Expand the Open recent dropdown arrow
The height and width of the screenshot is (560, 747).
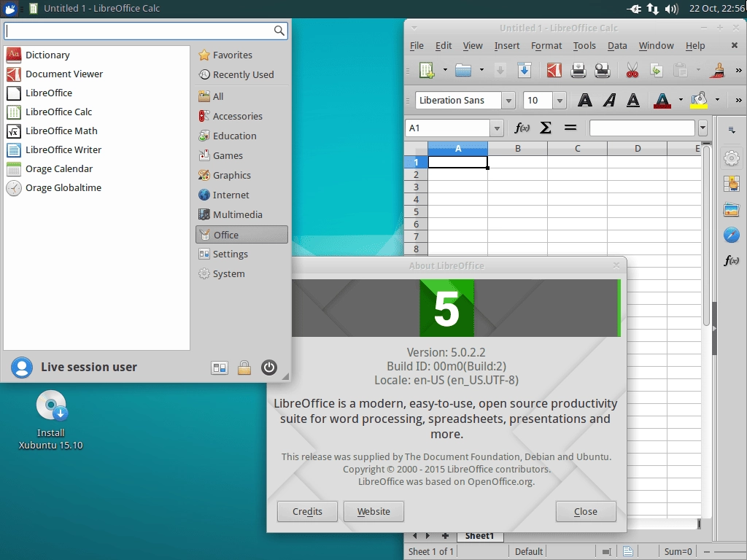point(481,70)
